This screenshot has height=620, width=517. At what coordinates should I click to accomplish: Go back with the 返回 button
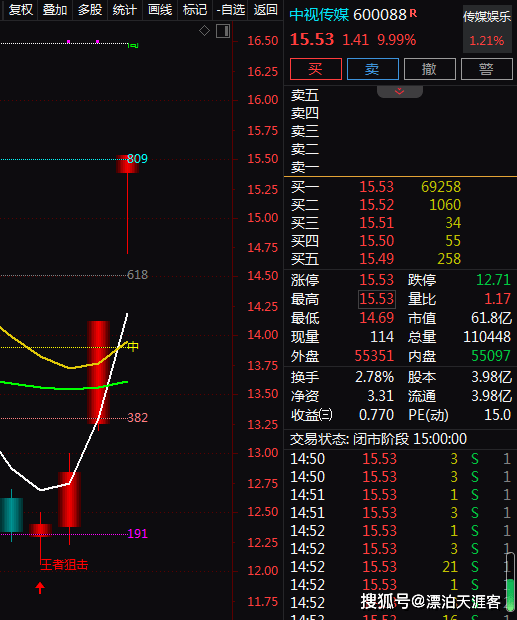click(x=265, y=9)
